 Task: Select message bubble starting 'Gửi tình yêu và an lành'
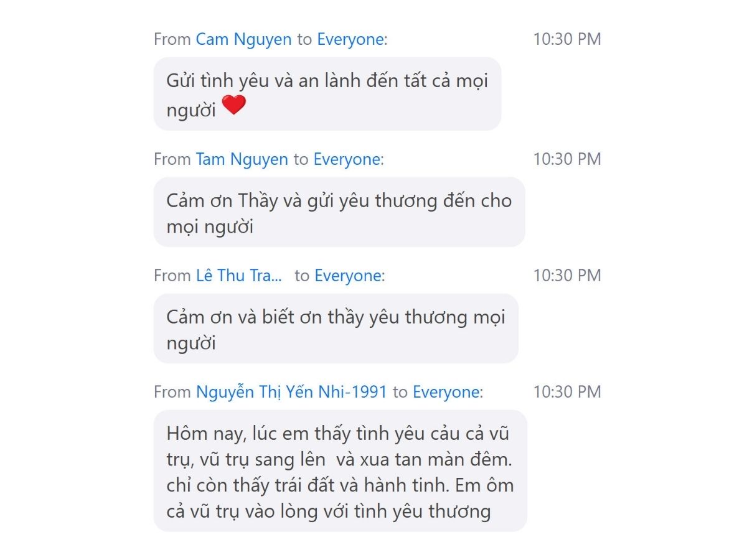click(x=327, y=94)
